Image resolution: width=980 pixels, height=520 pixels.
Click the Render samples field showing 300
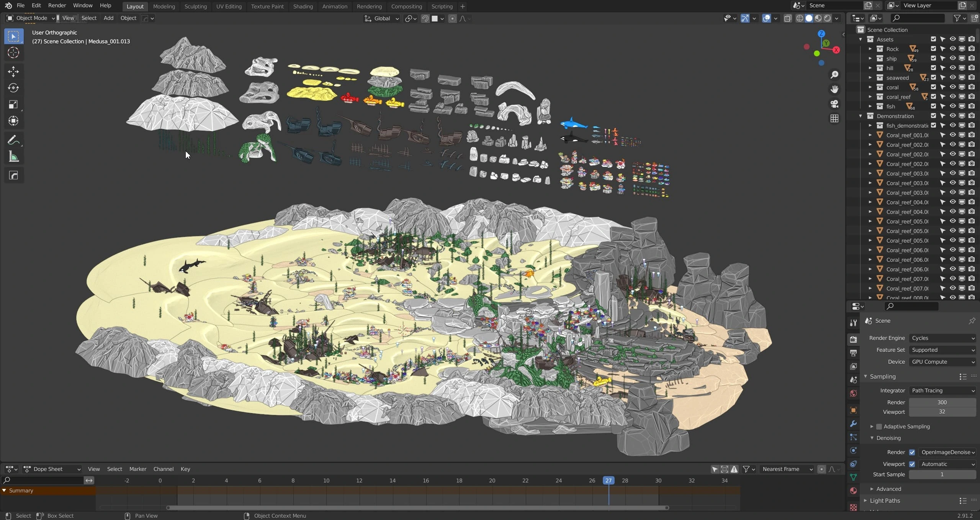click(942, 402)
